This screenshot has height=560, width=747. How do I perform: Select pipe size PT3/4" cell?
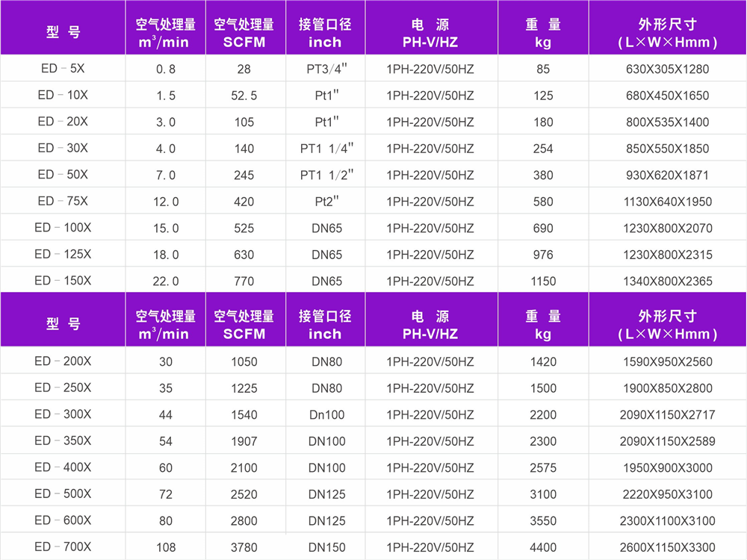325,69
